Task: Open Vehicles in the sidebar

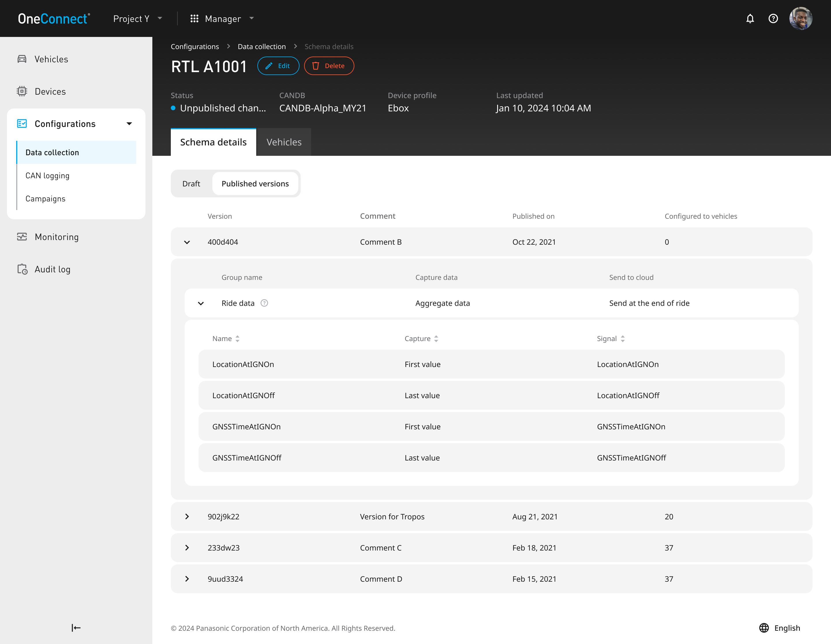Action: tap(51, 59)
